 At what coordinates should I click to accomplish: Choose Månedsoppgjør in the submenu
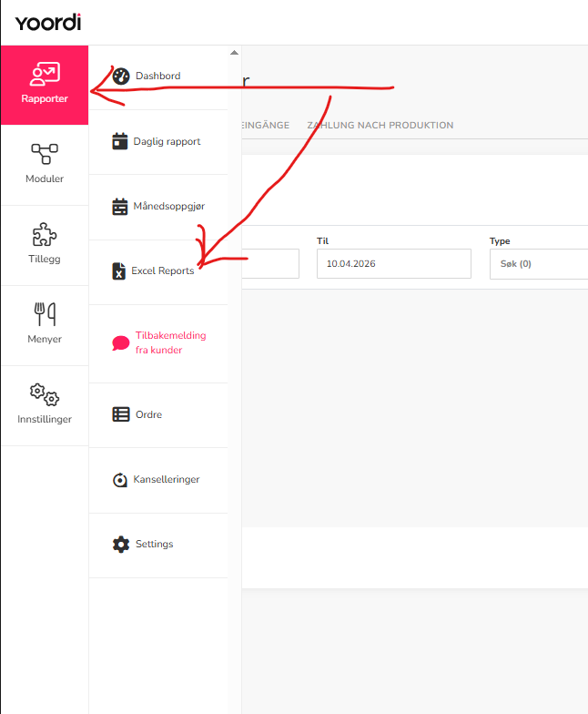[x=158, y=207]
